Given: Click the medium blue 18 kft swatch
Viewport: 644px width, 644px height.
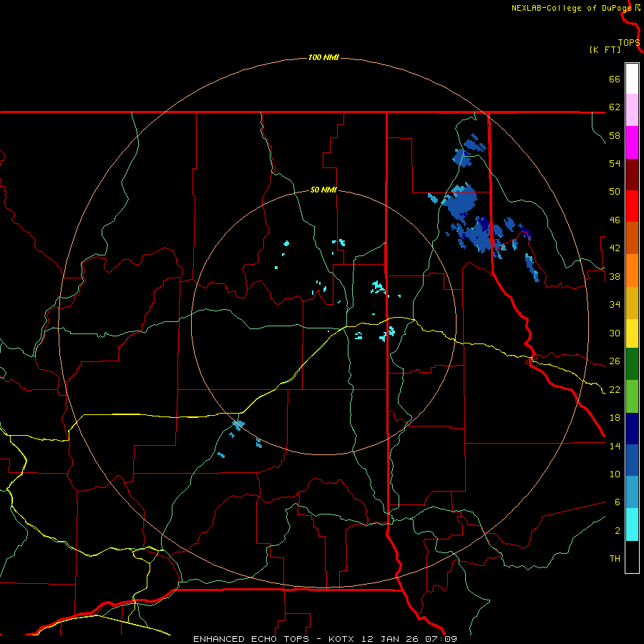Looking at the screenshot, I should [632, 462].
